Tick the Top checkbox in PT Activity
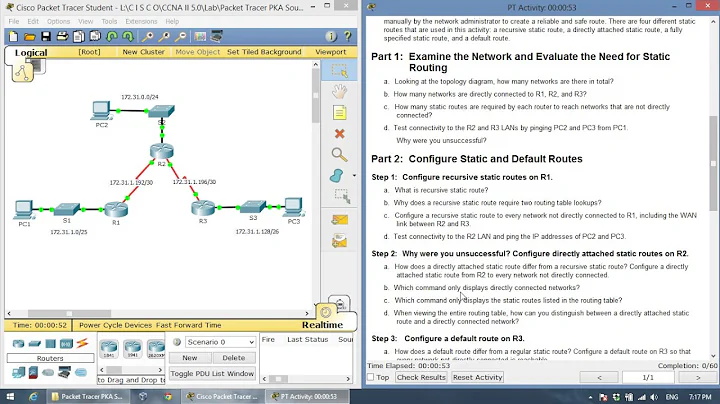This screenshot has height=404, width=720. 371,377
